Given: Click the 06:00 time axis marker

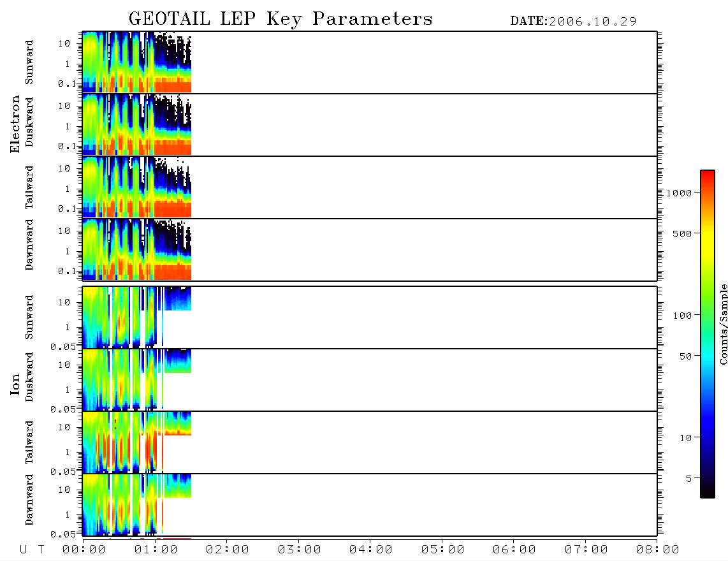Looking at the screenshot, I should tap(514, 550).
